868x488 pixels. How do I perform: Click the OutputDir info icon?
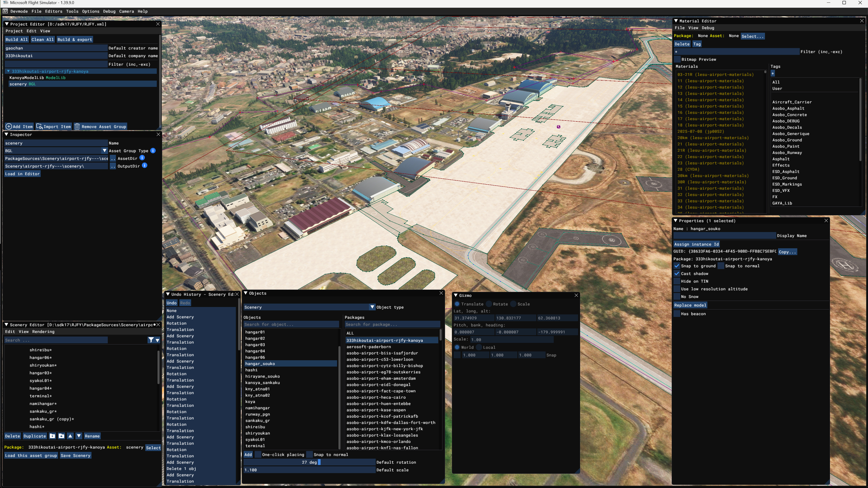[x=145, y=166]
